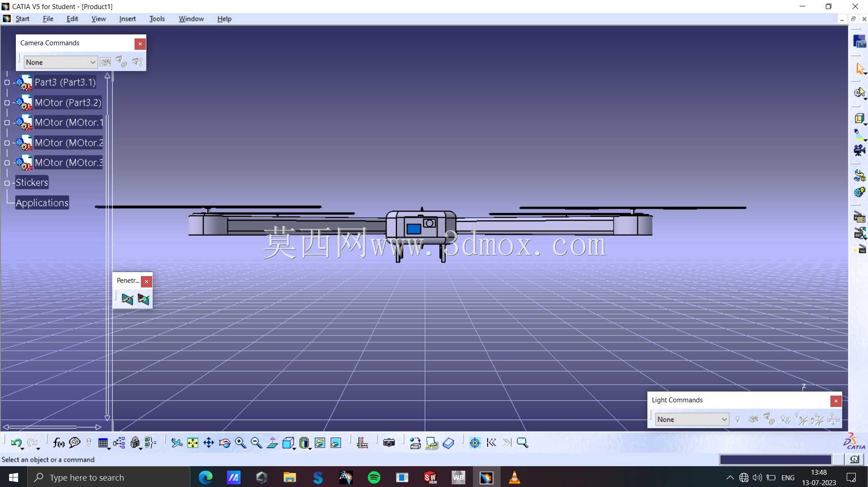Click the light bulb icon in Light Commands
Viewport: 868px width, 487px height.
click(738, 420)
